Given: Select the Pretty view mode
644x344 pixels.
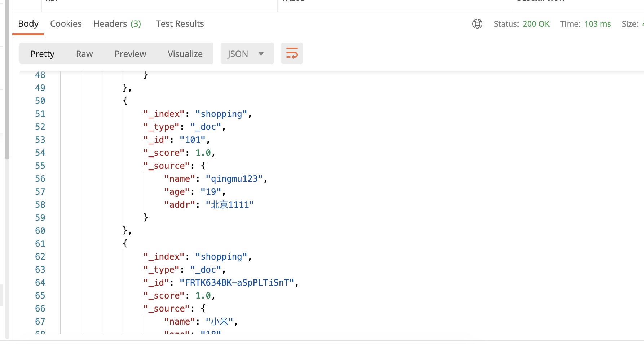Looking at the screenshot, I should (42, 54).
